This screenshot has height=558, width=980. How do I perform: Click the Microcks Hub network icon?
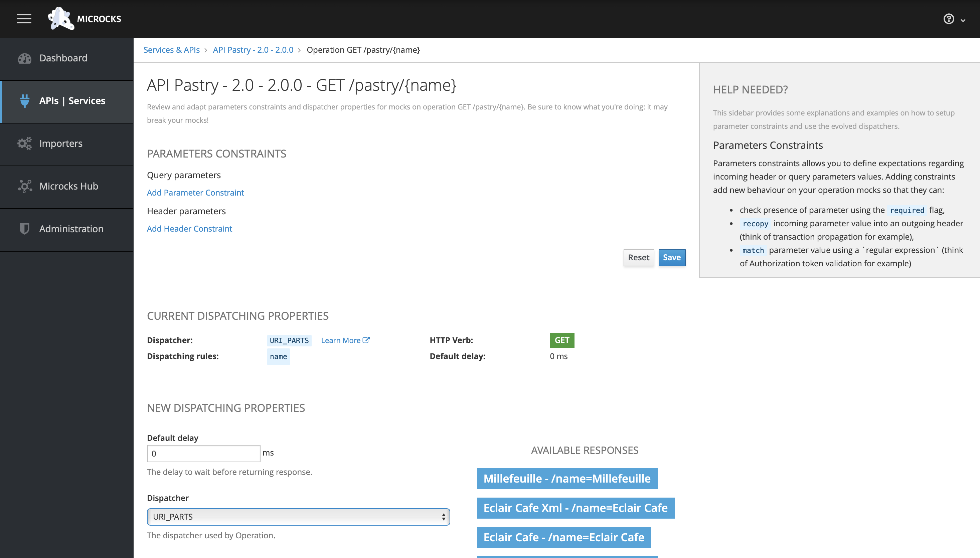[24, 186]
